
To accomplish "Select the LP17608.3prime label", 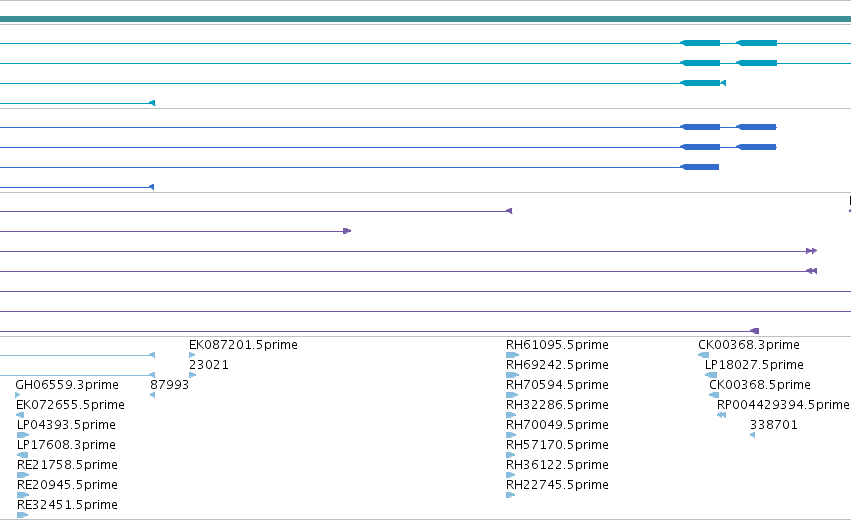I will coord(66,445).
